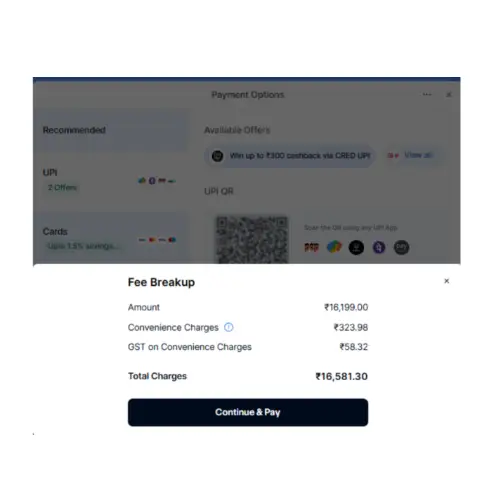Click the purple PhonePe app icon
The image size is (500, 500).
click(379, 247)
